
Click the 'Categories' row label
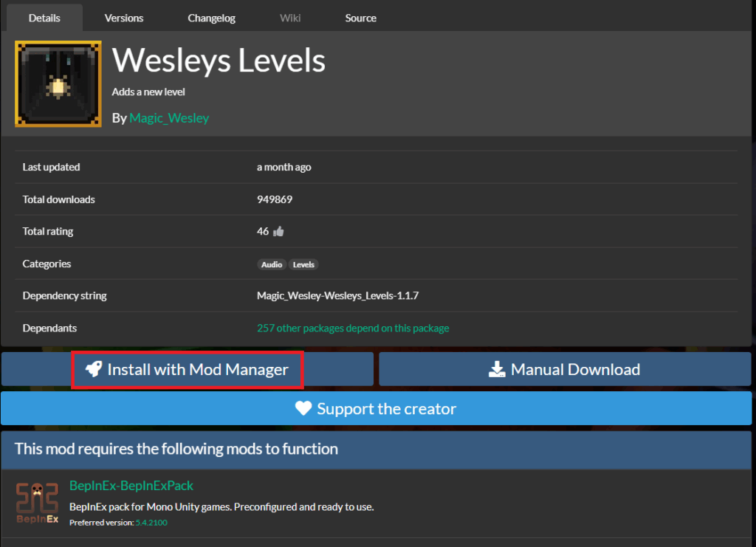point(47,264)
